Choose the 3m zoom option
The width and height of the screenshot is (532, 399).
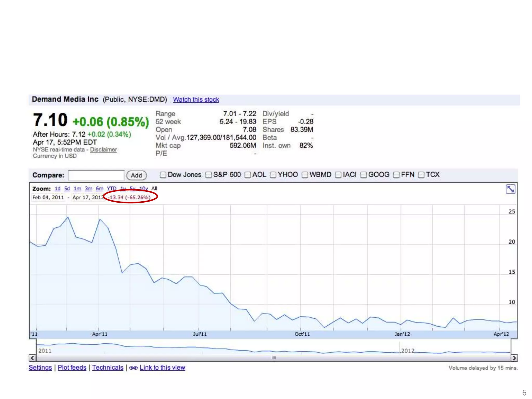(x=88, y=189)
